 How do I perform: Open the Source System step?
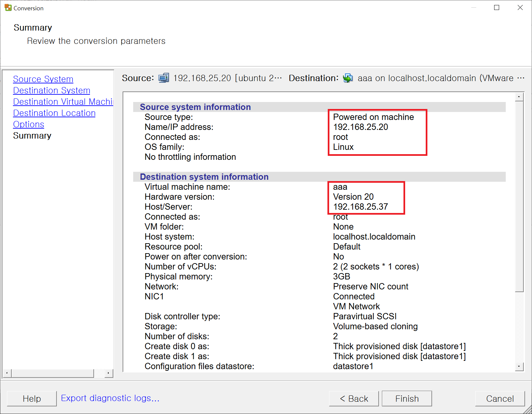[x=43, y=79]
